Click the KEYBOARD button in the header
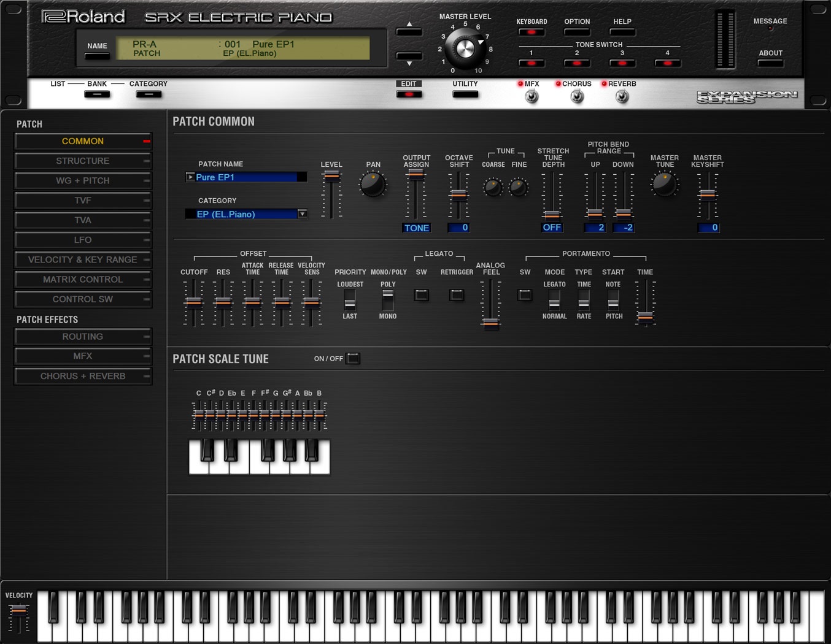This screenshot has height=644, width=831. tap(531, 31)
